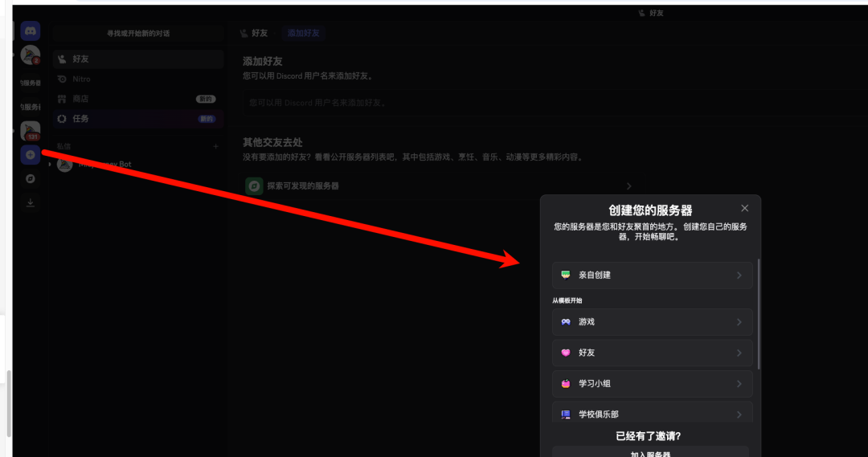Screen dimensions: 868x457
Task: Select 好友 in the left sidebar
Action: 138,59
